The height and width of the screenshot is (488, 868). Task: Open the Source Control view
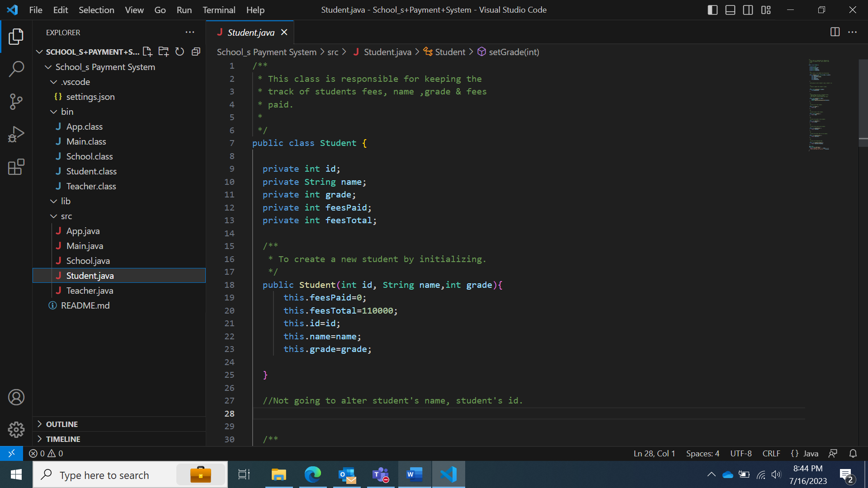[16, 102]
